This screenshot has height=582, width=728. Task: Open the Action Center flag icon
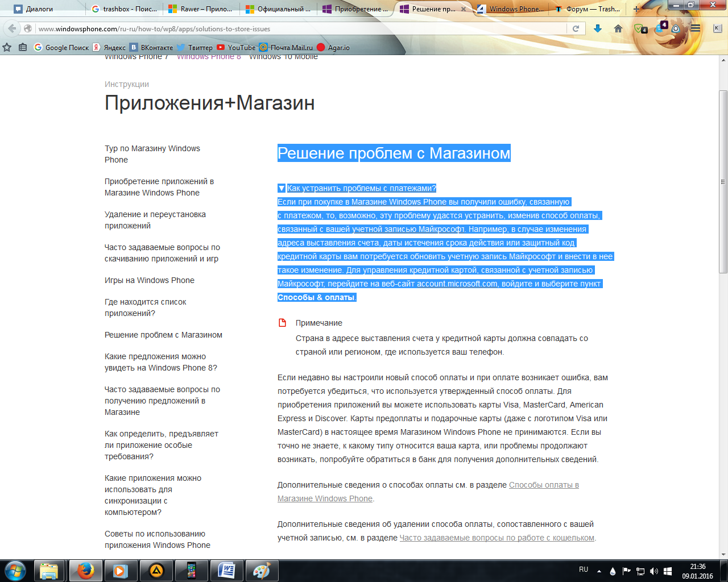[x=626, y=571]
